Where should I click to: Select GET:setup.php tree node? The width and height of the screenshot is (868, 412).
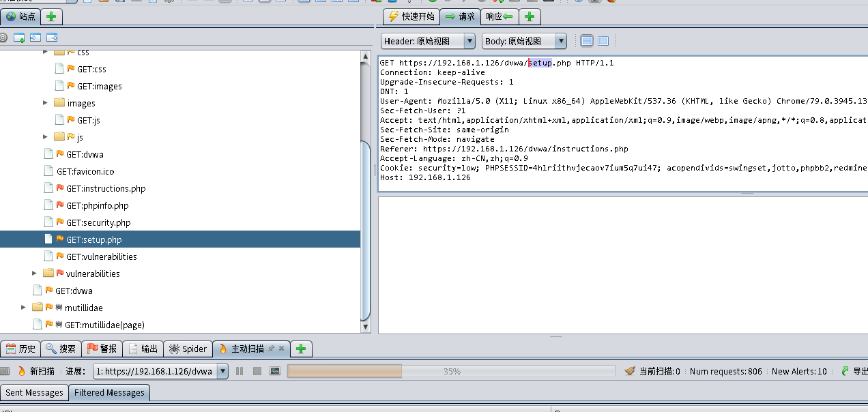[180, 239]
